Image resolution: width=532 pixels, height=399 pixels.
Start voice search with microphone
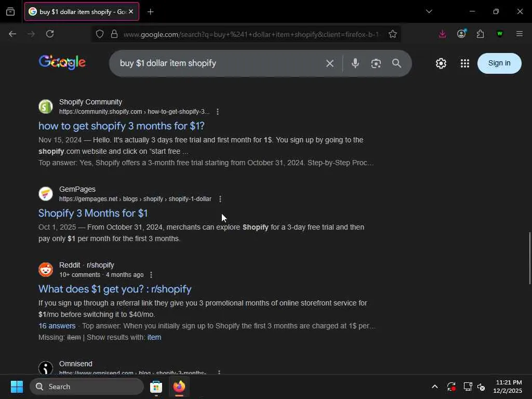point(355,63)
